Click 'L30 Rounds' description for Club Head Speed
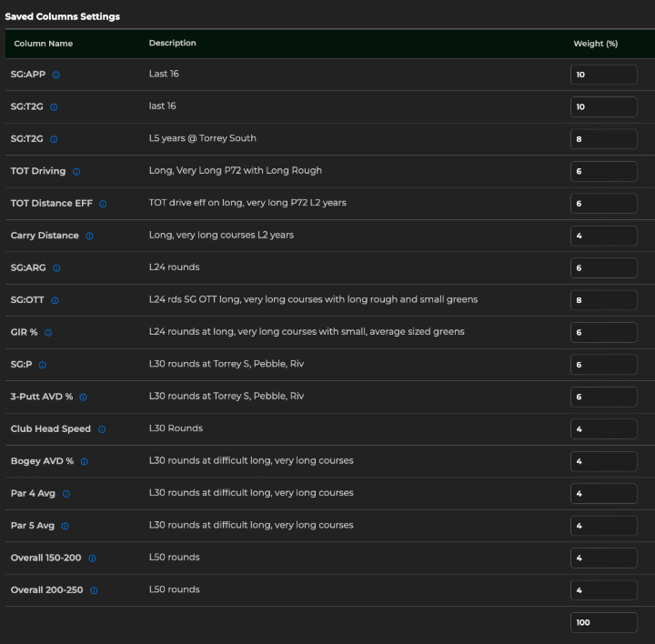The width and height of the screenshot is (655, 644). coord(176,428)
